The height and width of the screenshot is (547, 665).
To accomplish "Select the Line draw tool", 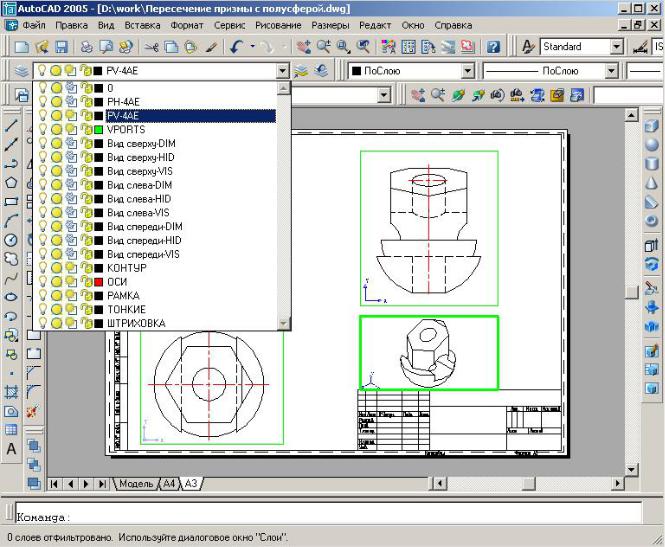I will [11, 126].
